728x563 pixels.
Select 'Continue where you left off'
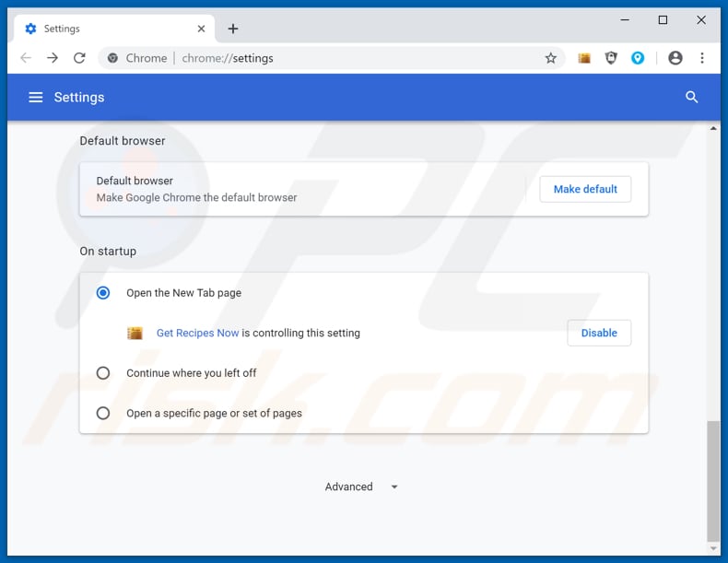103,373
